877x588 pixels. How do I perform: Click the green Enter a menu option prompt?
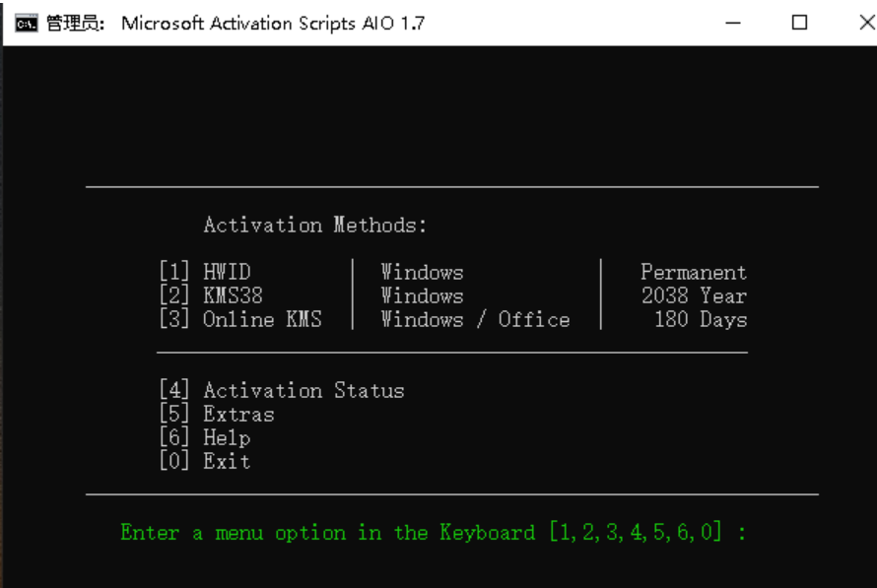[433, 533]
